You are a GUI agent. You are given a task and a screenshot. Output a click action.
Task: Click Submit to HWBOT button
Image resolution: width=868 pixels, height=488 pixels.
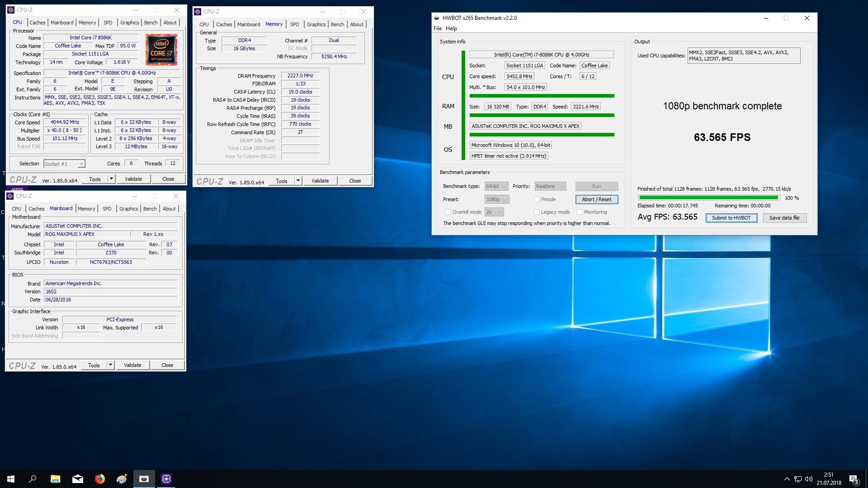coord(731,218)
